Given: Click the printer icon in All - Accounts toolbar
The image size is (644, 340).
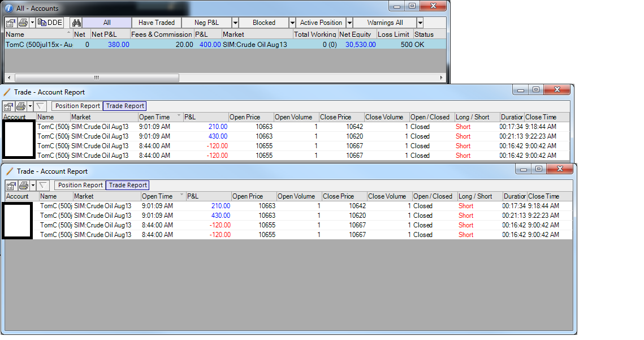Looking at the screenshot, I should click(23, 23).
